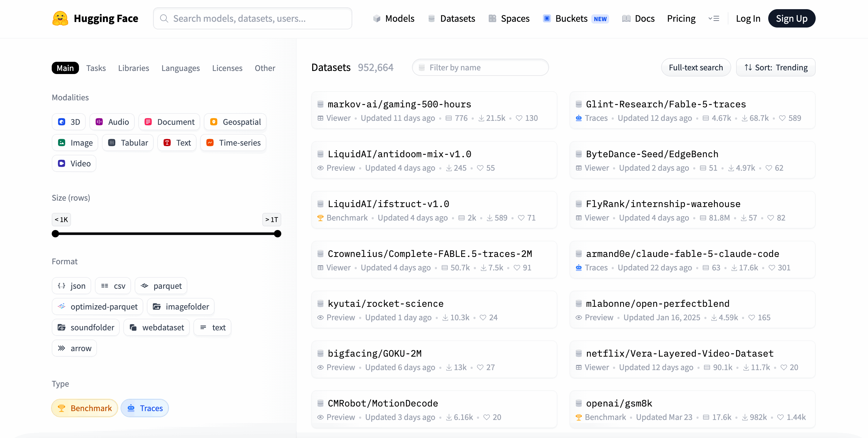Click the Spaces grid icon
The height and width of the screenshot is (438, 868).
click(492, 19)
